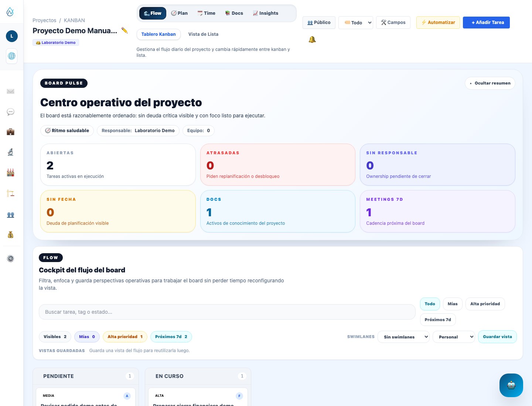Toggle the Próximos 7d quick filter chip
Image resolution: width=532 pixels, height=406 pixels.
[438, 320]
